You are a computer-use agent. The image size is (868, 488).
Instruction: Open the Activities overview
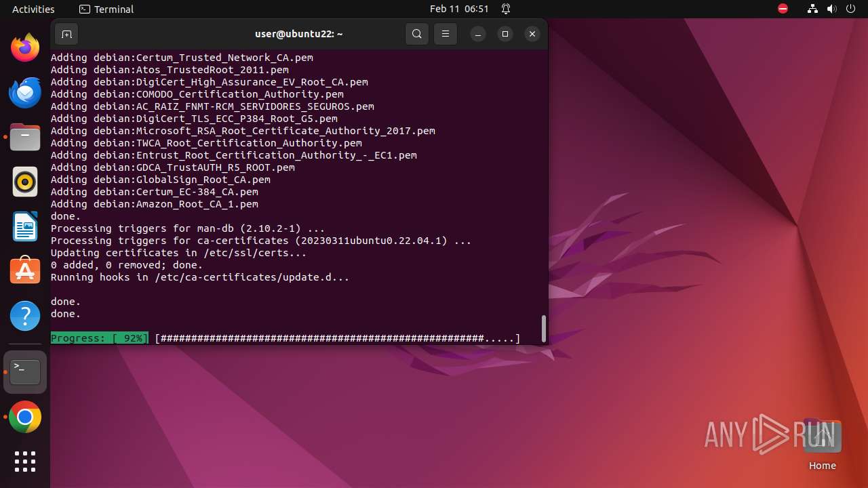click(x=33, y=9)
